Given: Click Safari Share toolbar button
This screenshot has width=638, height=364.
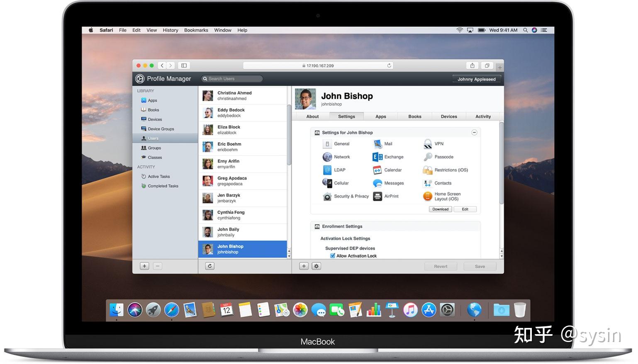Looking at the screenshot, I should [x=472, y=66].
